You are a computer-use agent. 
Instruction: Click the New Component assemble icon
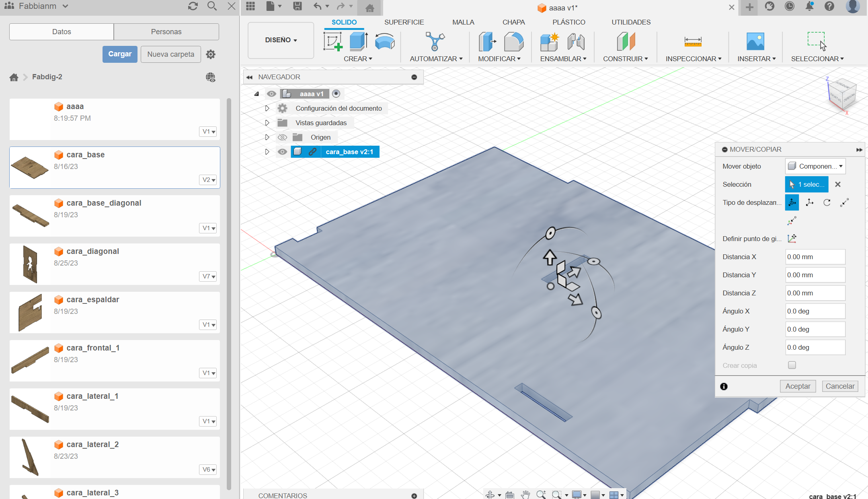click(x=549, y=42)
